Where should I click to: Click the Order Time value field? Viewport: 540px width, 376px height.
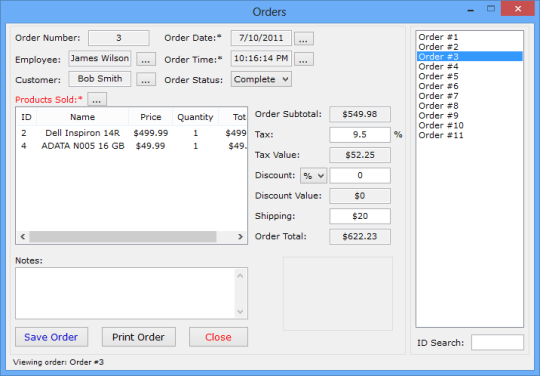pyautogui.click(x=261, y=59)
